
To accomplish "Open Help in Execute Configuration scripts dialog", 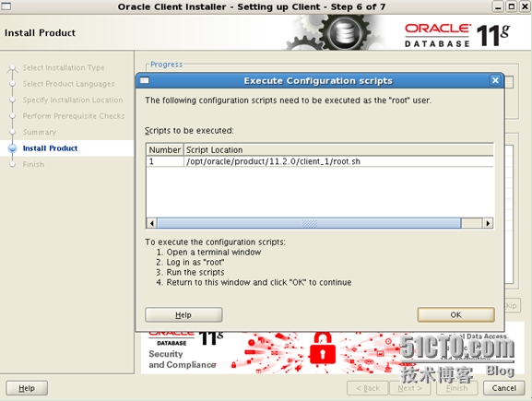I will click(183, 315).
